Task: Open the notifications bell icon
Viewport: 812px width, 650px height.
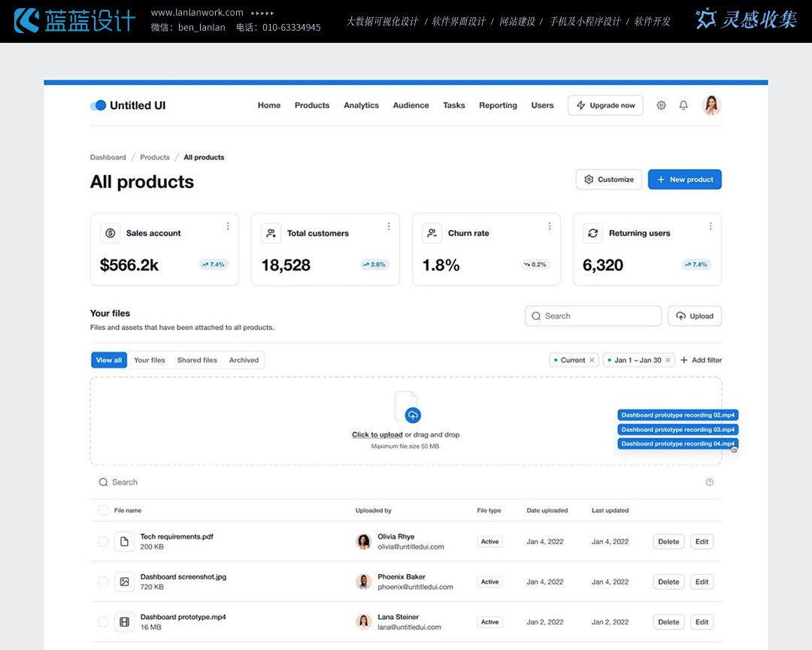Action: coord(683,105)
